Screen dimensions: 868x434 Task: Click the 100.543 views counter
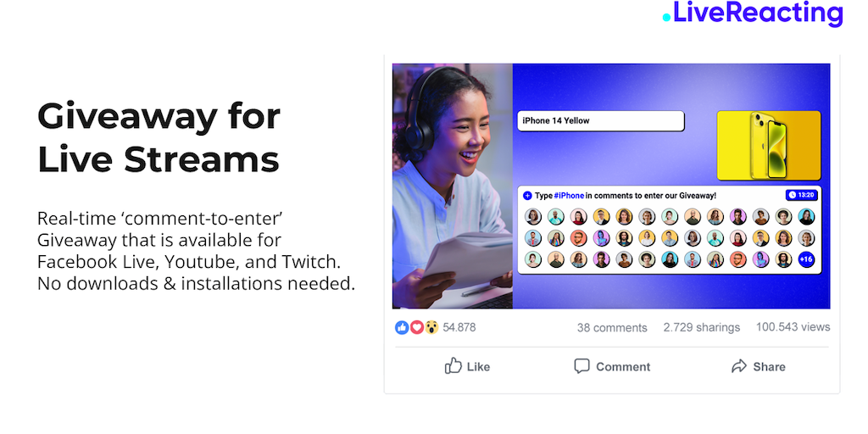click(x=793, y=327)
